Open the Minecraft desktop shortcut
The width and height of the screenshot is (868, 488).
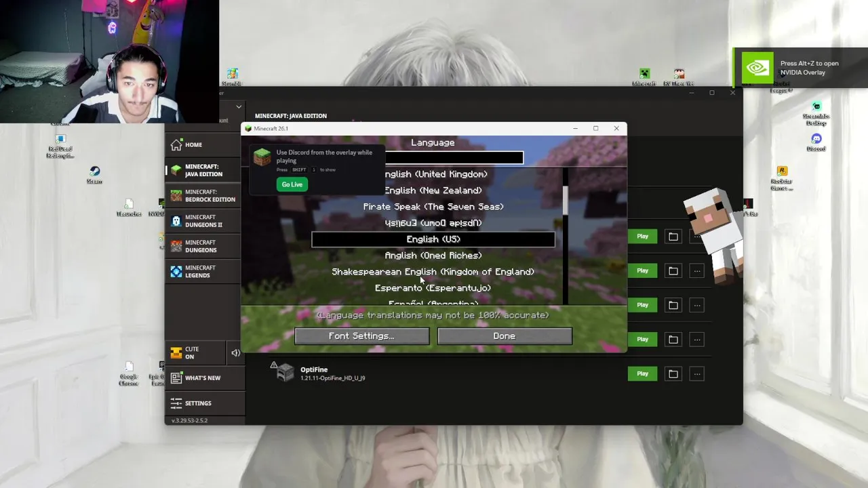644,77
